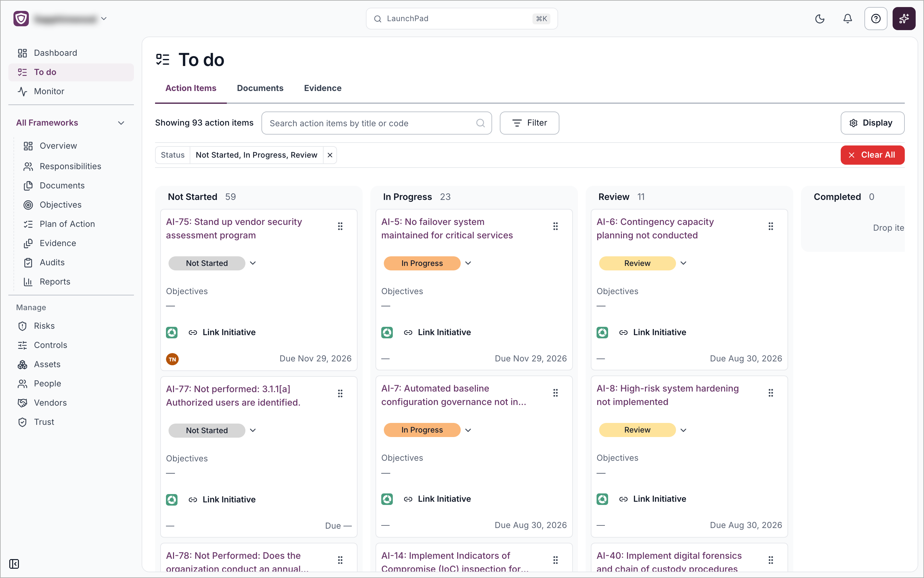924x578 pixels.
Task: Open Dashboard in sidebar
Action: click(x=71, y=53)
